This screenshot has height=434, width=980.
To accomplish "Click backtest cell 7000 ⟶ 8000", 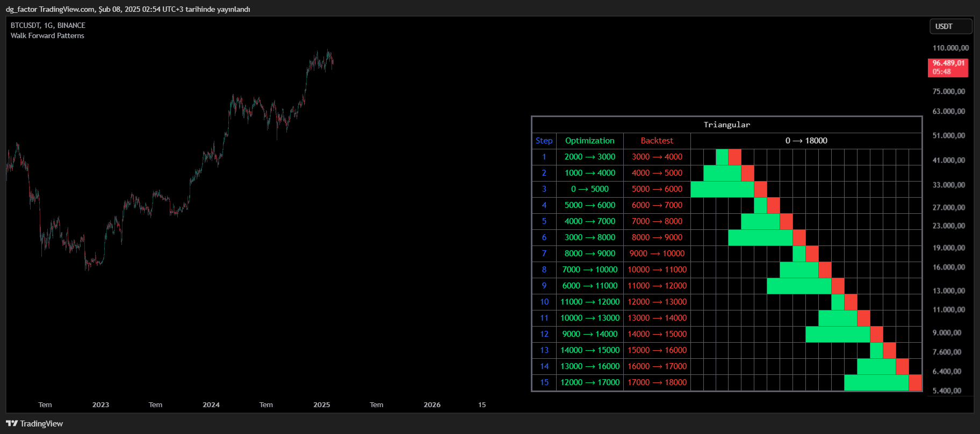I will 657,221.
